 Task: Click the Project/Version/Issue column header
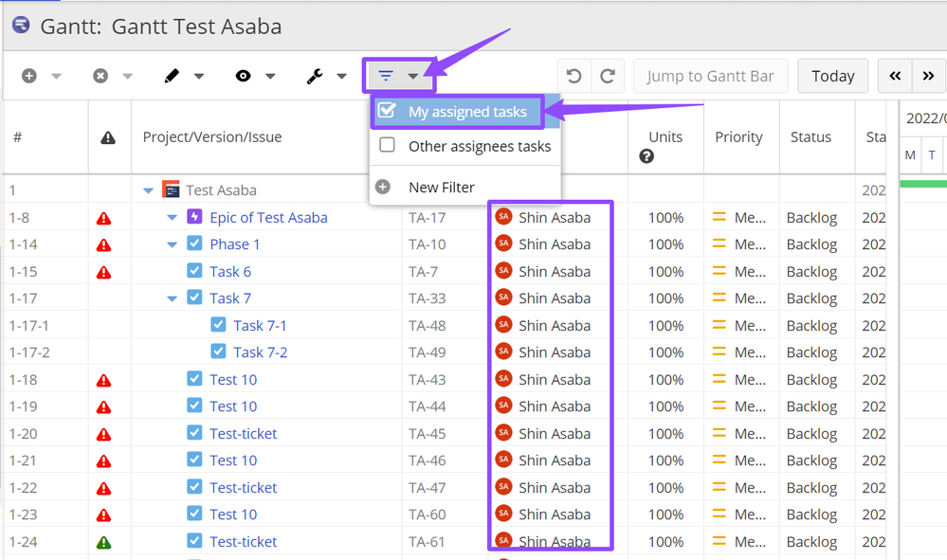point(212,137)
